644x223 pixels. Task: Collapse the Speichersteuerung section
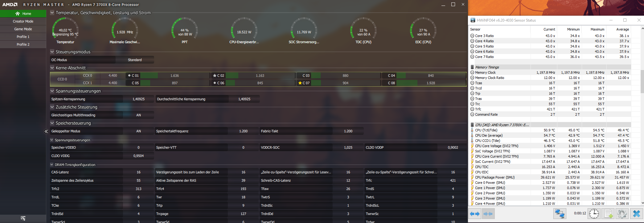pyautogui.click(x=52, y=123)
